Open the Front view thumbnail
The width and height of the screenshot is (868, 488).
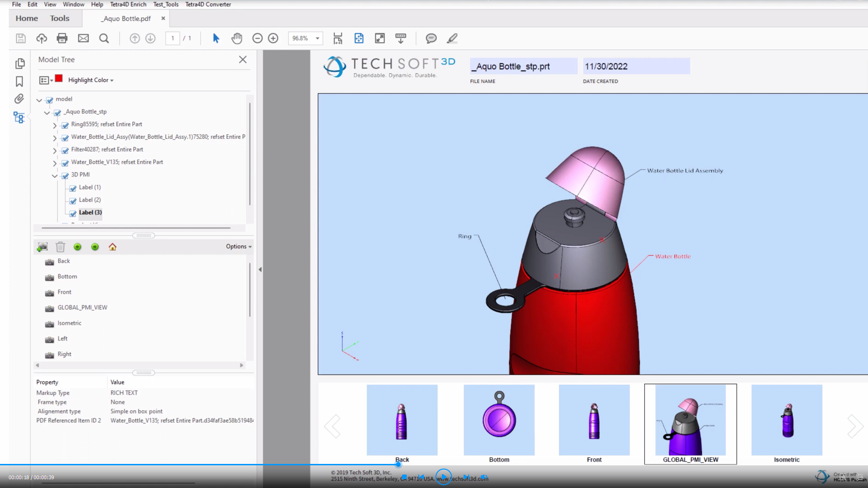(594, 420)
